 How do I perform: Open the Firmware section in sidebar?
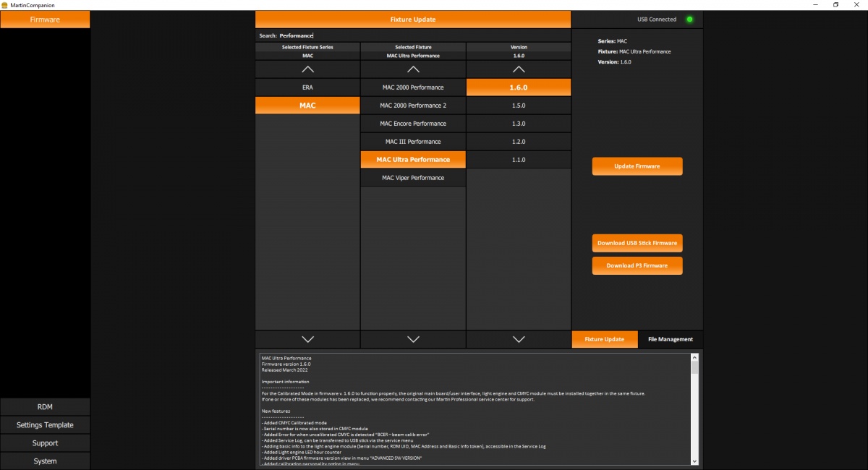(x=45, y=20)
